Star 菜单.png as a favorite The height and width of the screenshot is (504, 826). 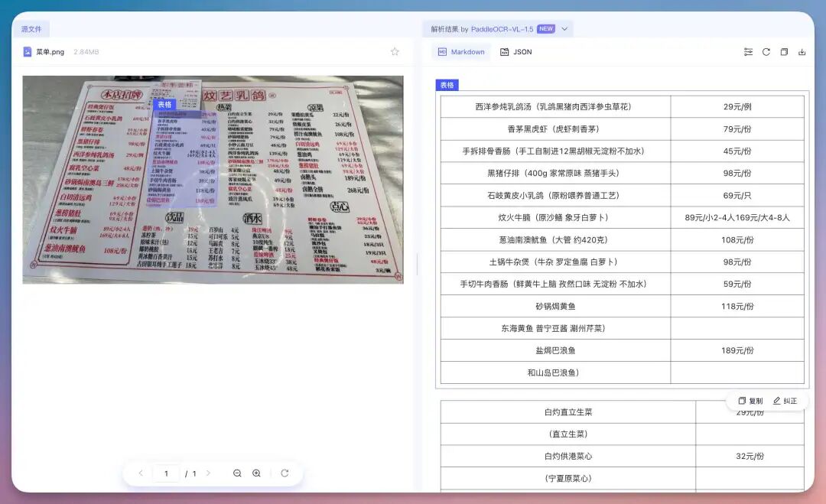395,51
